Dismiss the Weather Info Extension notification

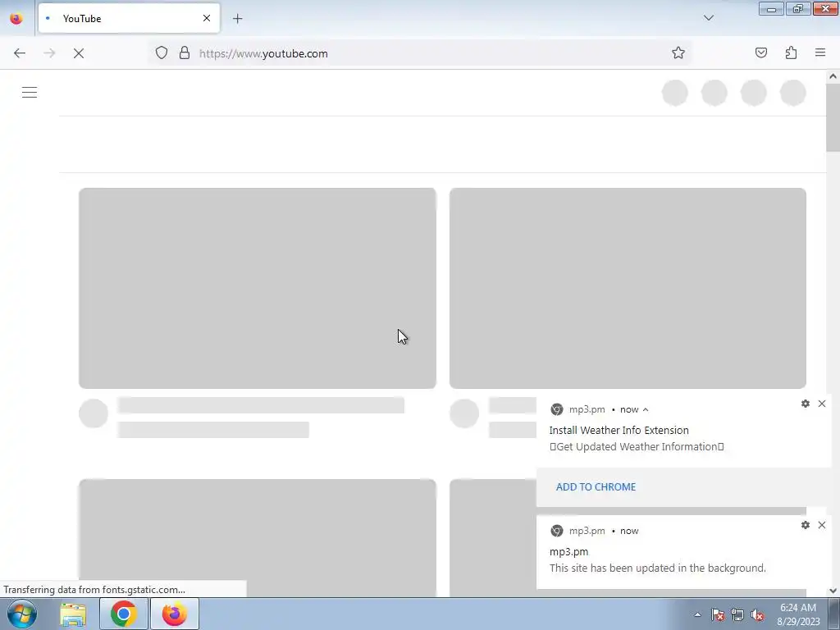pos(822,404)
